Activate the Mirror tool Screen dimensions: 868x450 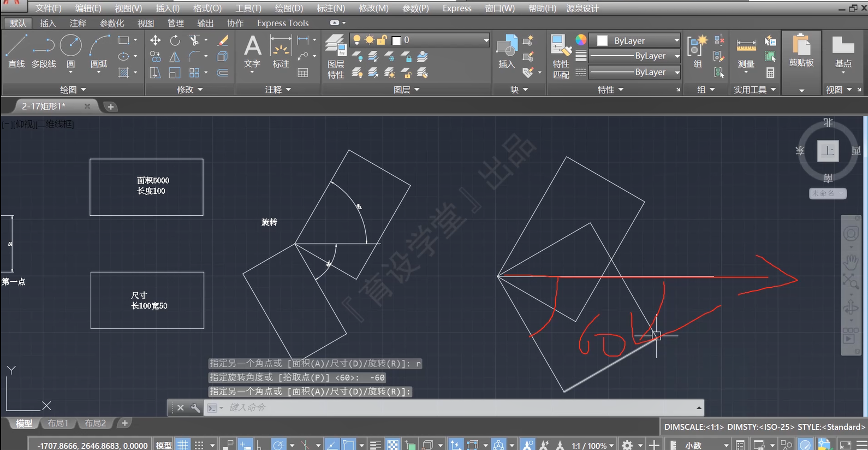click(175, 57)
